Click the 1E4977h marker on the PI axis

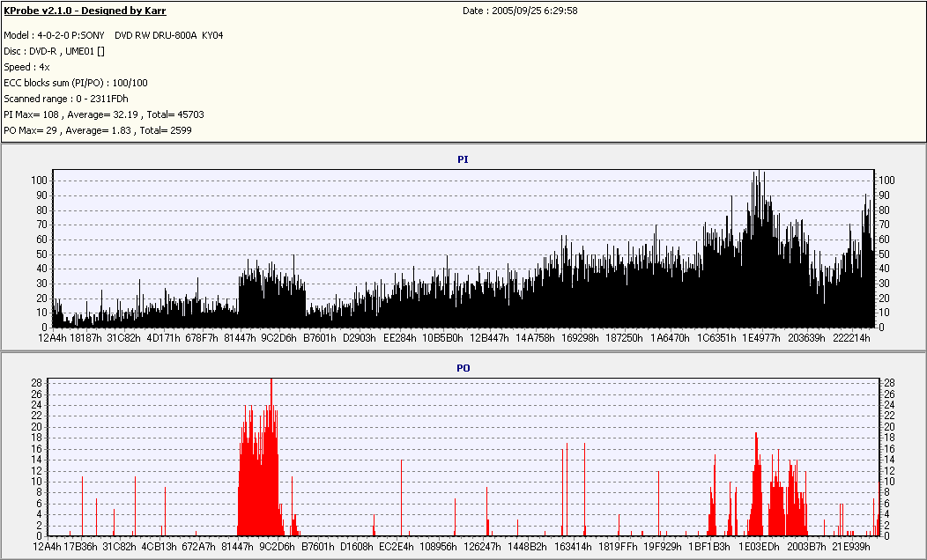[x=760, y=337]
